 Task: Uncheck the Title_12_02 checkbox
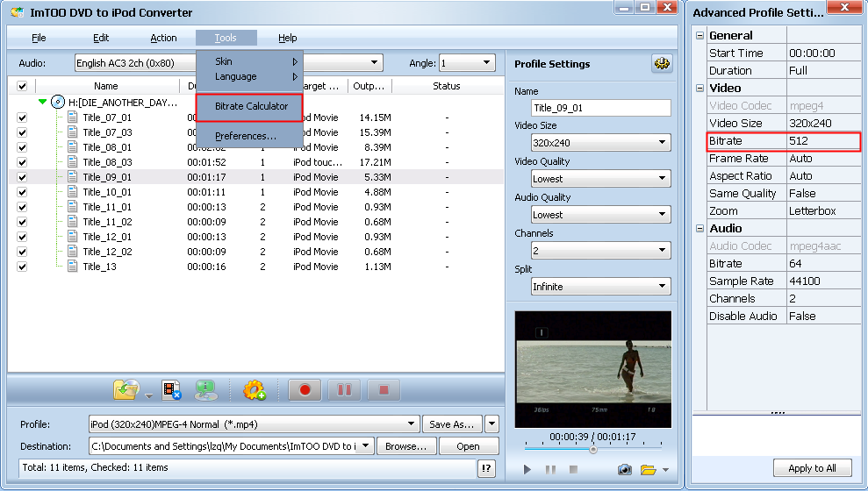(22, 252)
